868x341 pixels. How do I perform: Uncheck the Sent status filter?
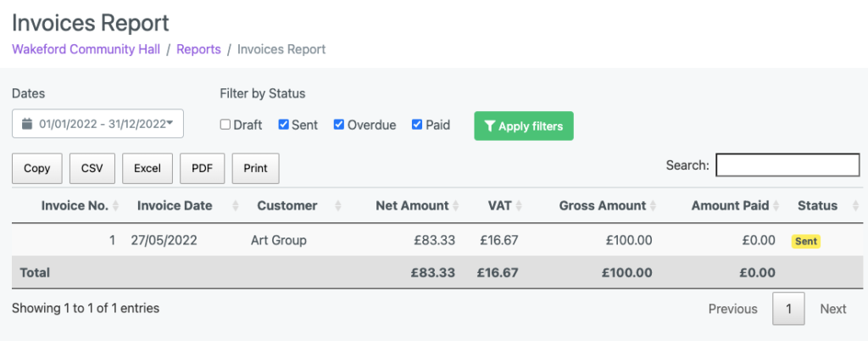pos(283,125)
